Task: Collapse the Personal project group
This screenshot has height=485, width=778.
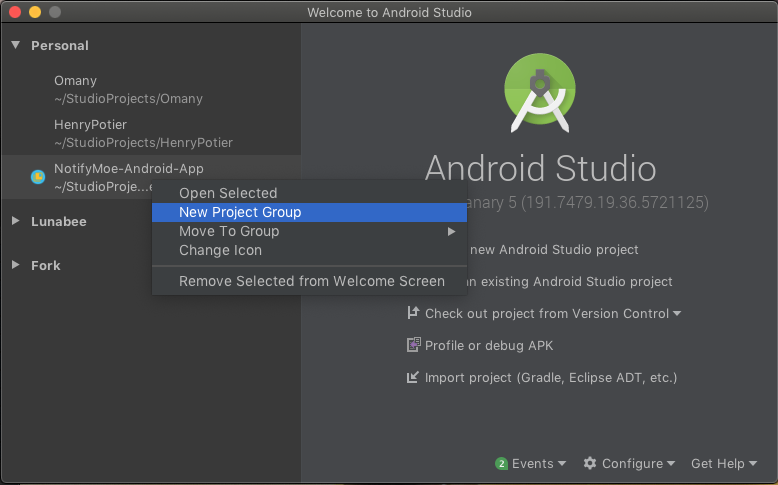Action: pos(16,45)
